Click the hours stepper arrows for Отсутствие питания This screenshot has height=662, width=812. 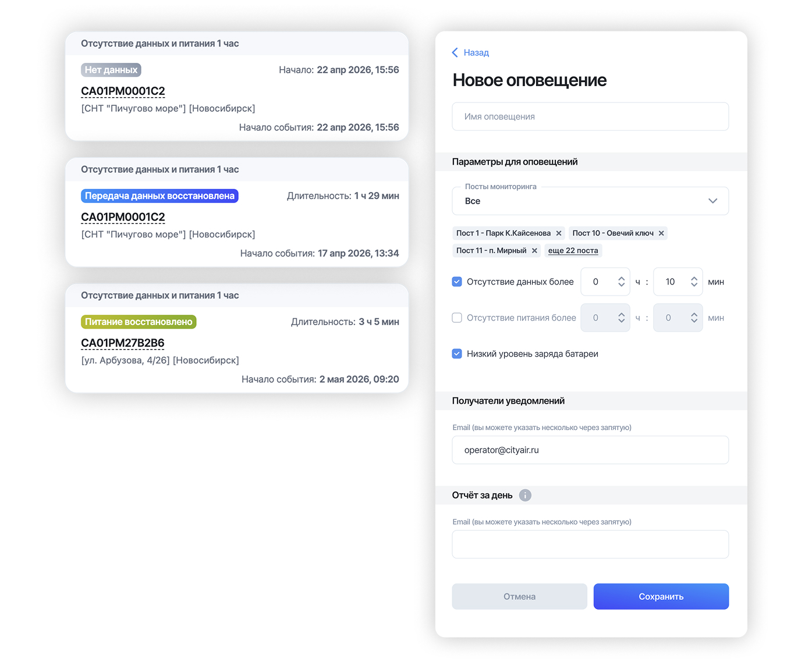tap(621, 318)
